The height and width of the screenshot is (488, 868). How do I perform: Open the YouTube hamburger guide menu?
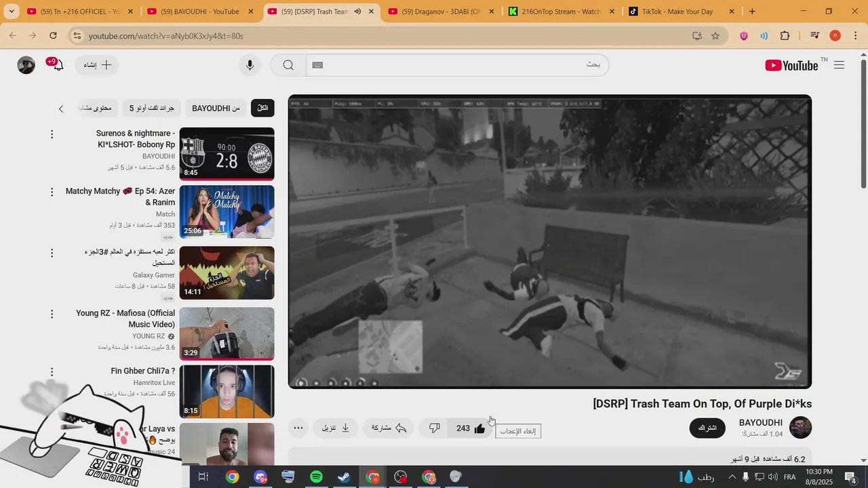point(840,65)
